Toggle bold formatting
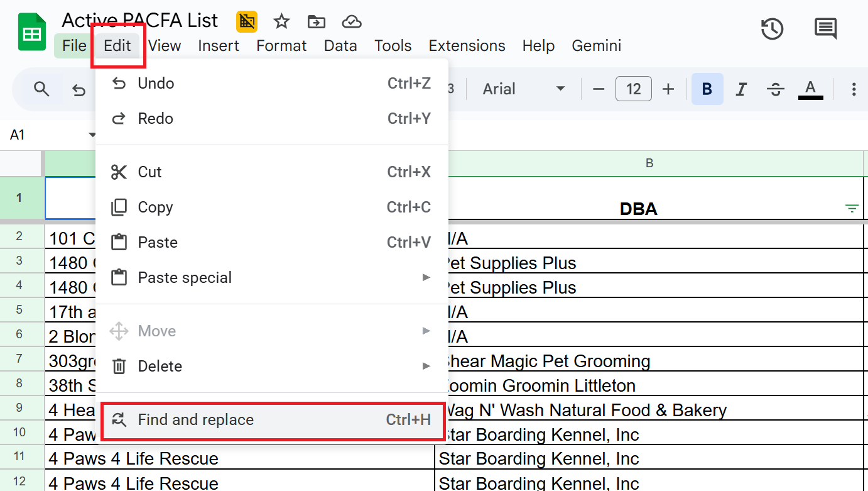 pos(707,89)
